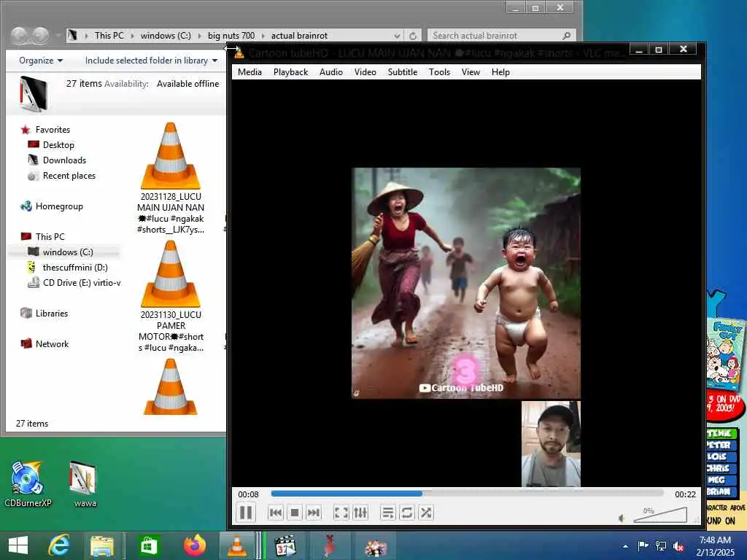Adjust the VLC volume slider
The image size is (747, 560).
coord(659,516)
